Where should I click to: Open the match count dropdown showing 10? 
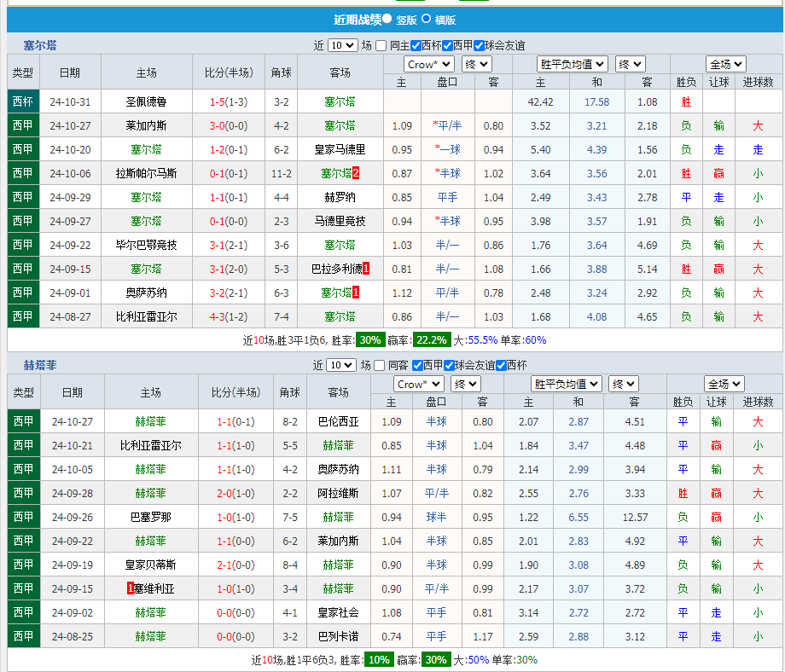tap(343, 45)
